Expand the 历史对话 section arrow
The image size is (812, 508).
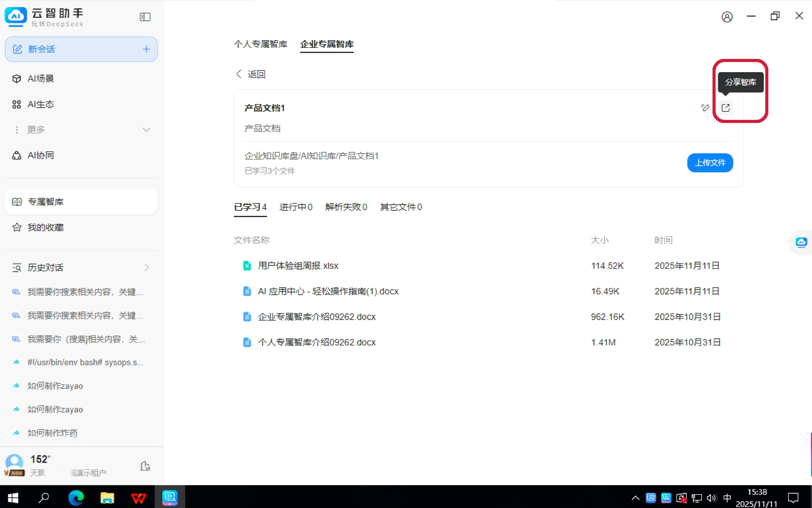[146, 268]
